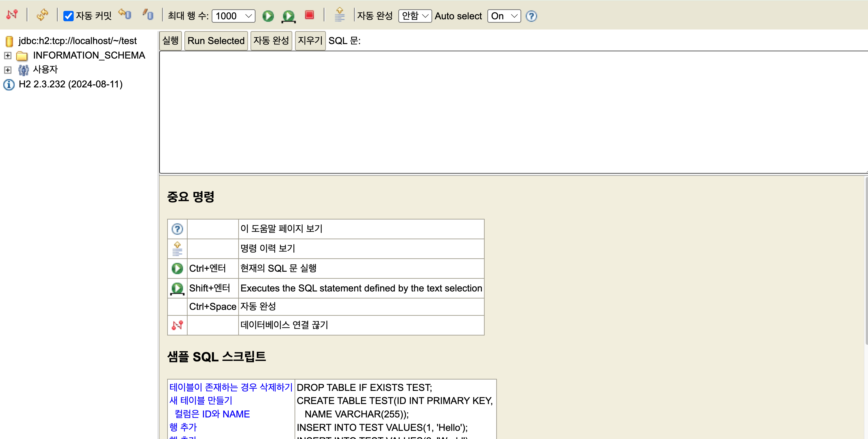Image resolution: width=868 pixels, height=439 pixels.
Task: Click the Run Selected button
Action: point(216,41)
